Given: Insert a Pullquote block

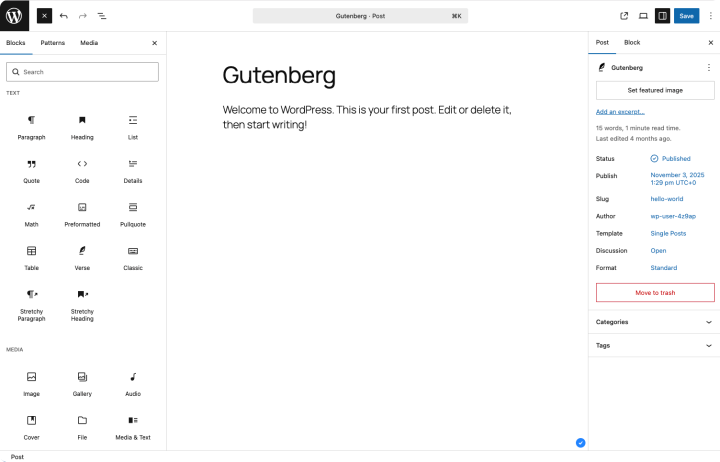Looking at the screenshot, I should (x=133, y=214).
